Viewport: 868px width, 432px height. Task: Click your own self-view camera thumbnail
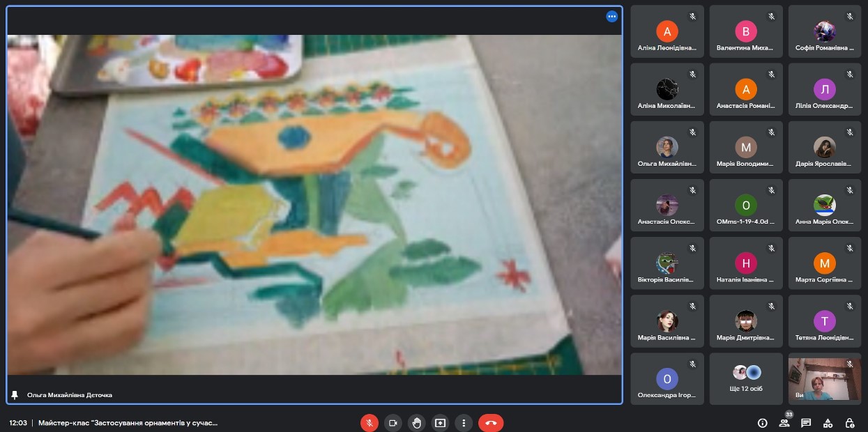coord(825,378)
